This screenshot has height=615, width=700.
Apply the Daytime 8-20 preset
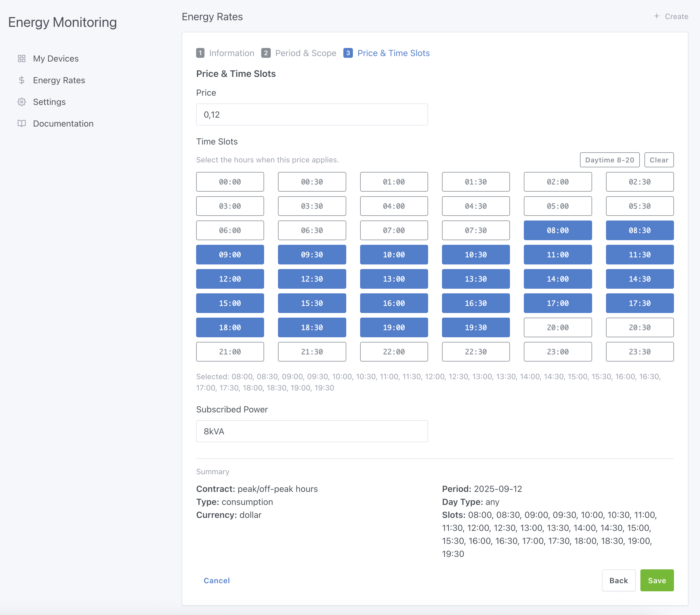tap(609, 160)
